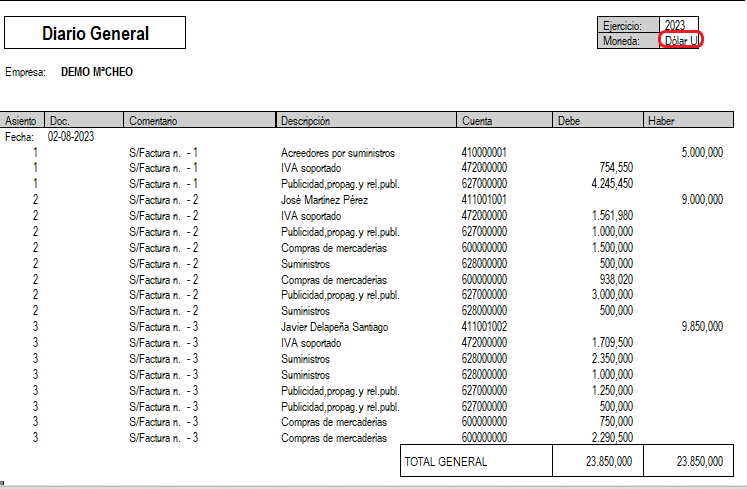Click "S/Factura n. - 3" on the 9.850,000 row
The width and height of the screenshot is (747, 489).
pos(163,327)
